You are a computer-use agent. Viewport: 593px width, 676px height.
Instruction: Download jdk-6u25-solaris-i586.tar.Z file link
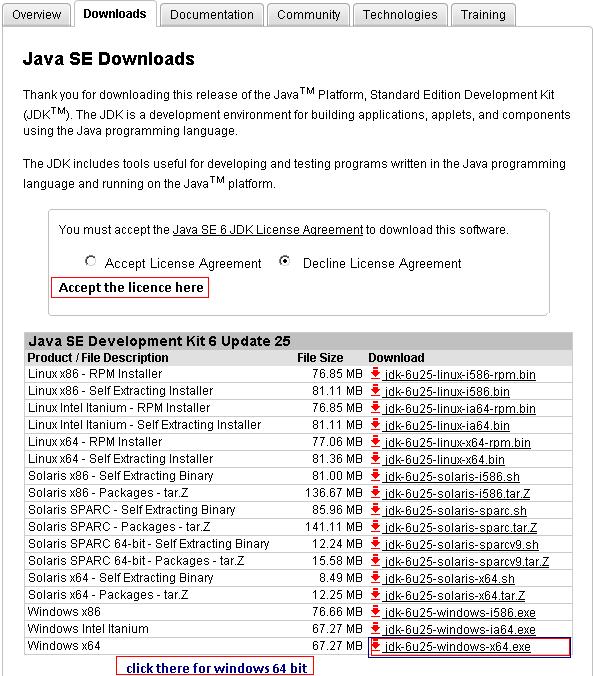458,494
